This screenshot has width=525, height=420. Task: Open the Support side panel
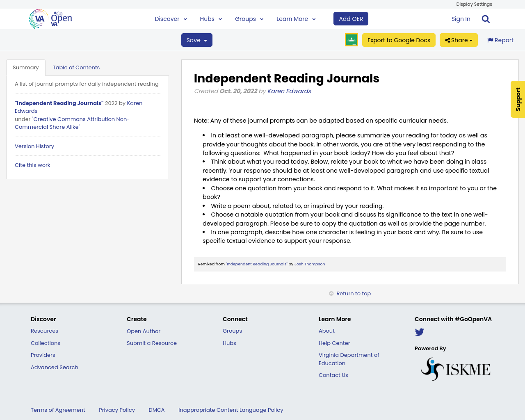(x=517, y=99)
